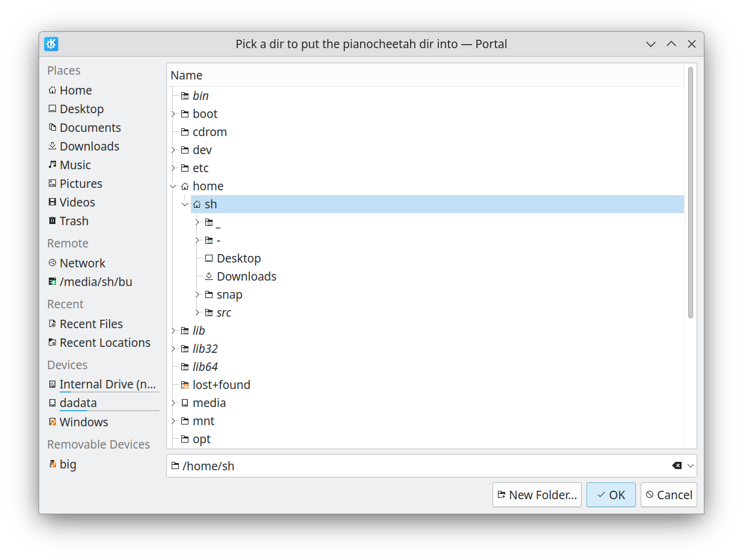Click the Recent Files icon in sidebar
743x560 pixels.
[x=52, y=324]
